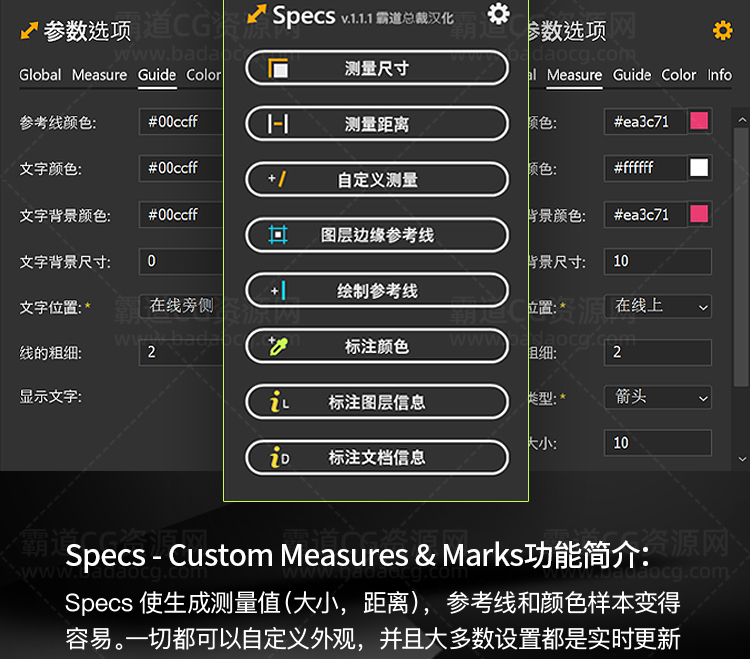Click the 背景尺寸 field showing 10
This screenshot has height=659, width=750.
click(x=658, y=261)
